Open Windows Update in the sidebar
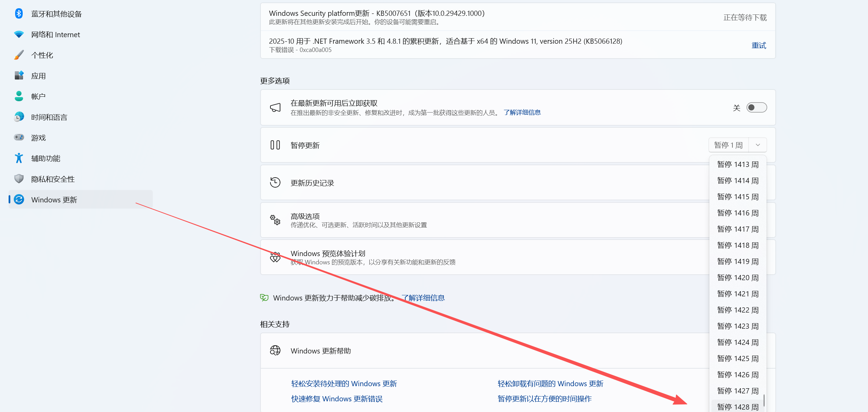This screenshot has width=868, height=412. tap(54, 200)
